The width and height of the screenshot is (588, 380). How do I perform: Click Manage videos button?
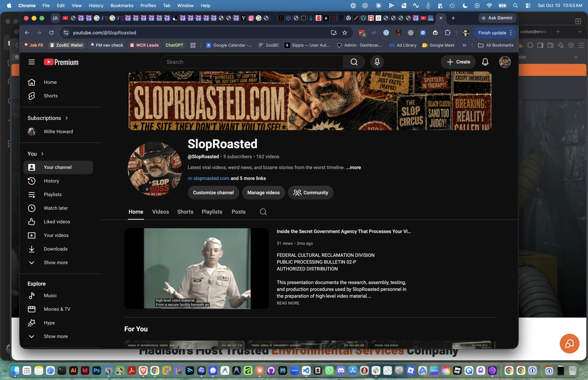[x=263, y=193]
